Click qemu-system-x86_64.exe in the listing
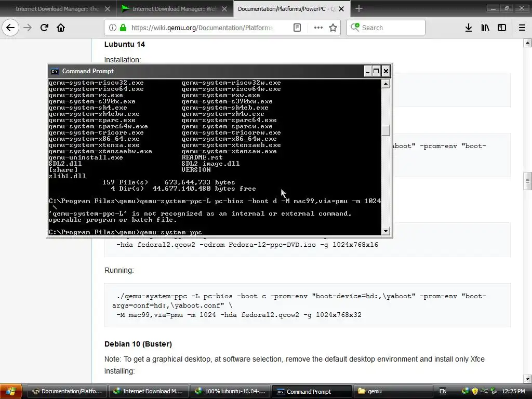The height and width of the screenshot is (399, 532). pyautogui.click(x=94, y=139)
